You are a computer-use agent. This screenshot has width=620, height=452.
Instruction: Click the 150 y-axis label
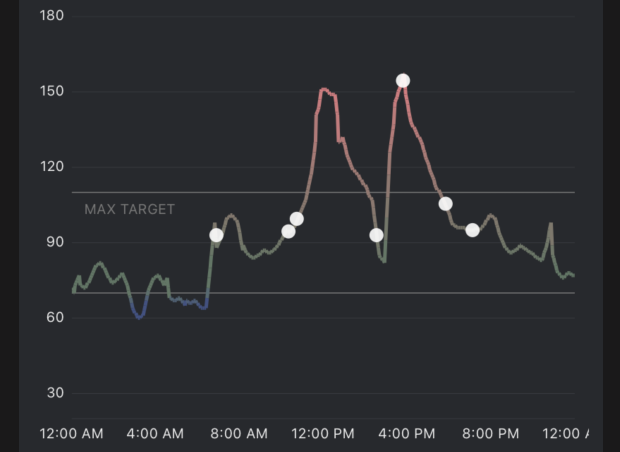51,92
